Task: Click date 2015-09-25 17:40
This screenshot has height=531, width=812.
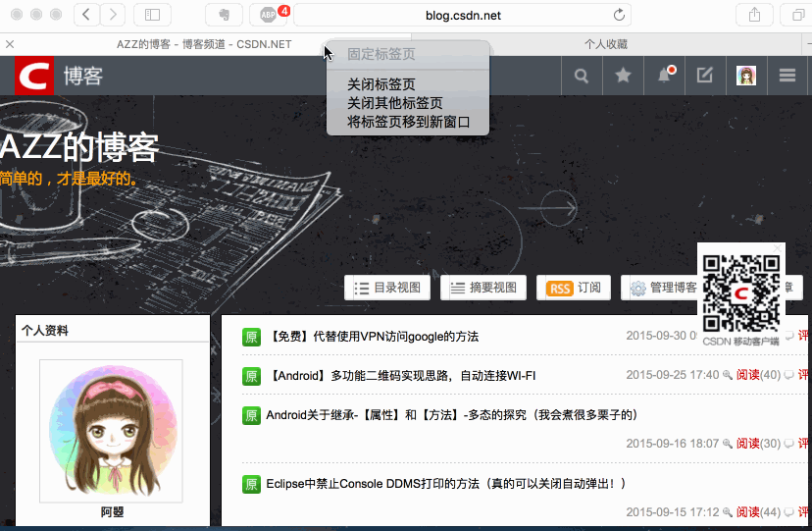Action: click(x=672, y=375)
